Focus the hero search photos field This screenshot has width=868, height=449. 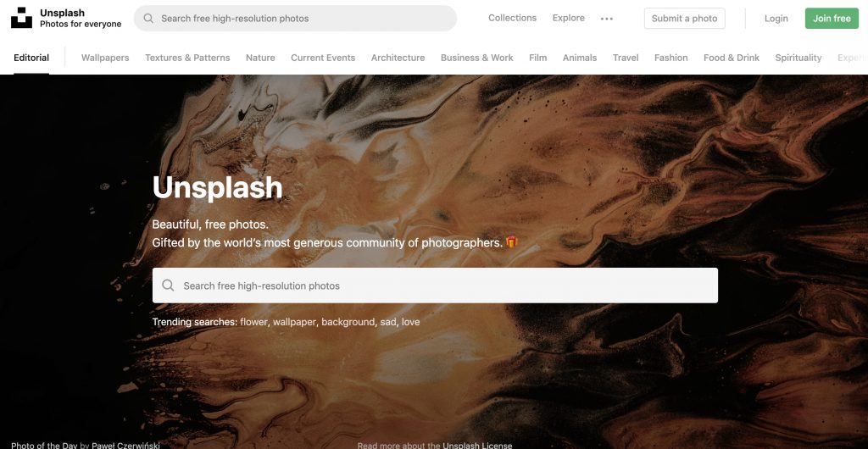[435, 285]
